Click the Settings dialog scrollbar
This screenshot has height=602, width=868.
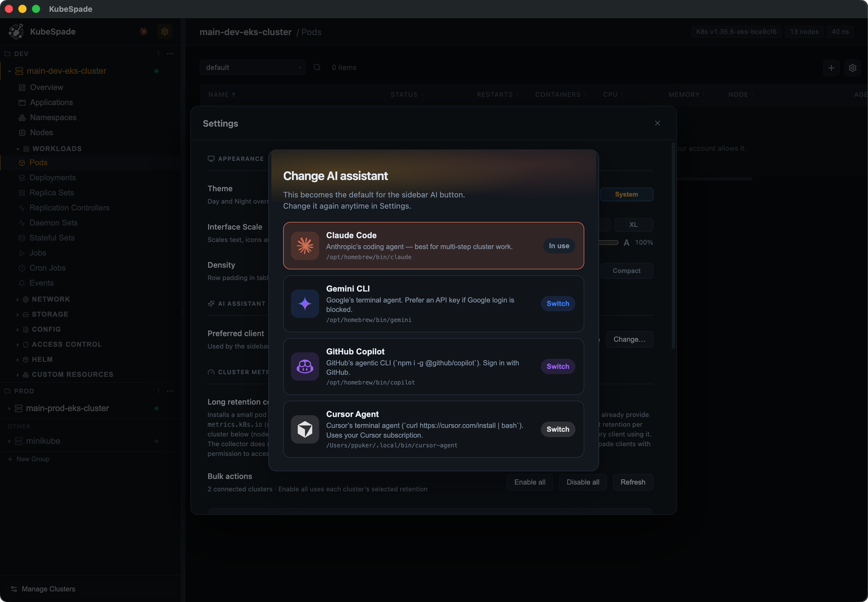[x=673, y=246]
